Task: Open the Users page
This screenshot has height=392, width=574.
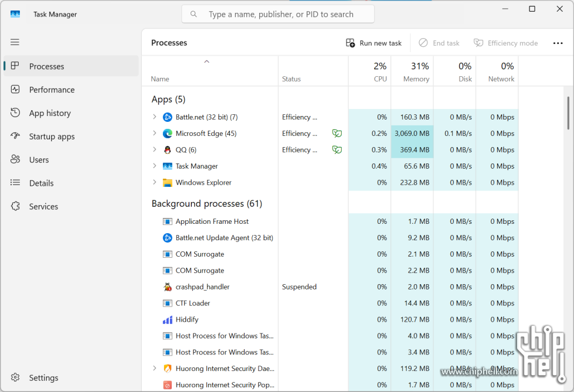Action: tap(71, 160)
